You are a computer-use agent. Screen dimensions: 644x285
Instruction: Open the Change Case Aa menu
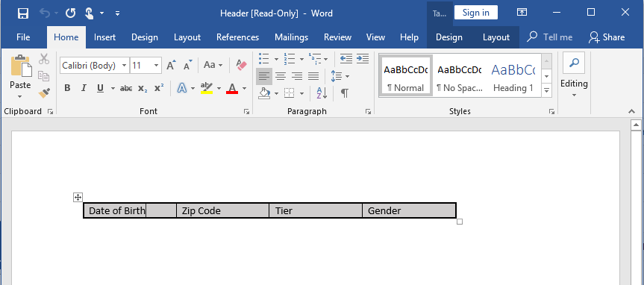(213, 65)
